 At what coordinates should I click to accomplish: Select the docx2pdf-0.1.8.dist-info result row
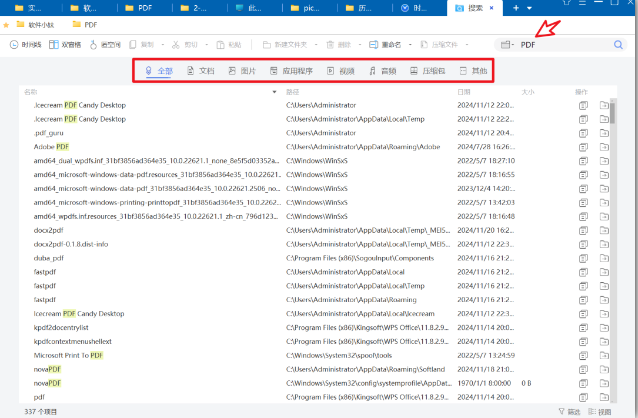click(315, 244)
